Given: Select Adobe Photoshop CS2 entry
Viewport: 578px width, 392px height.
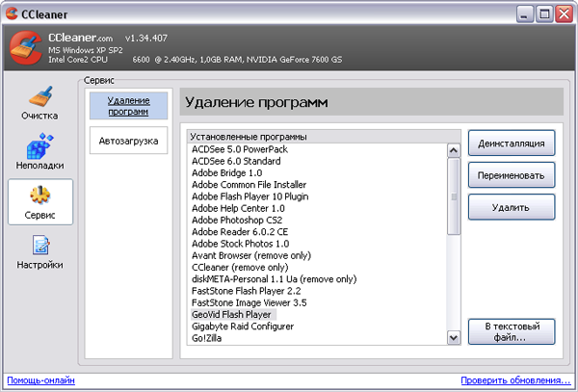Looking at the screenshot, I should 237,220.
